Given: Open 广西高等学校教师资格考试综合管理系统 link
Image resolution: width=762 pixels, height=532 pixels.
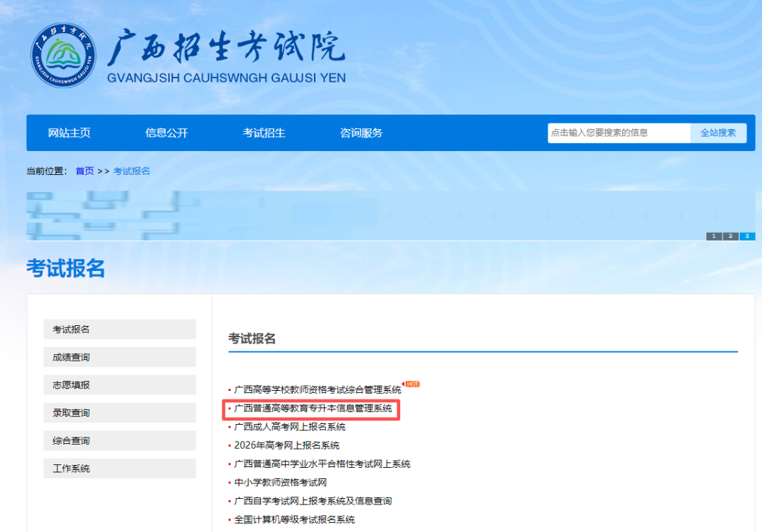Looking at the screenshot, I should coord(317,389).
